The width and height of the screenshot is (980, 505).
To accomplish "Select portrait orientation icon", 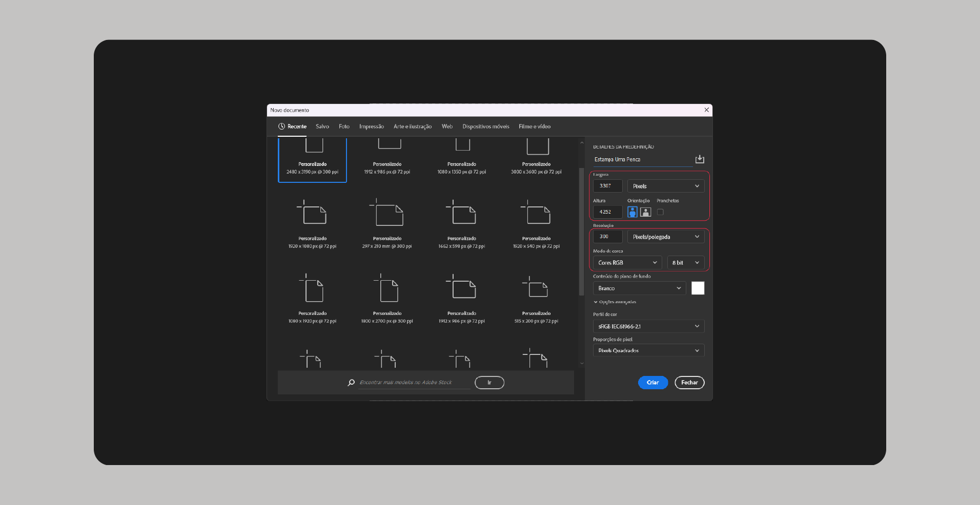I will click(x=632, y=212).
